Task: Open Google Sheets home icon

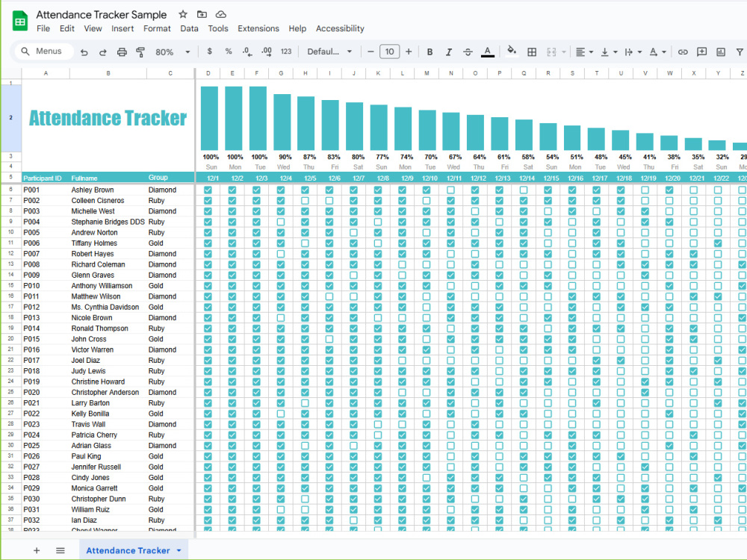Action: click(20, 21)
